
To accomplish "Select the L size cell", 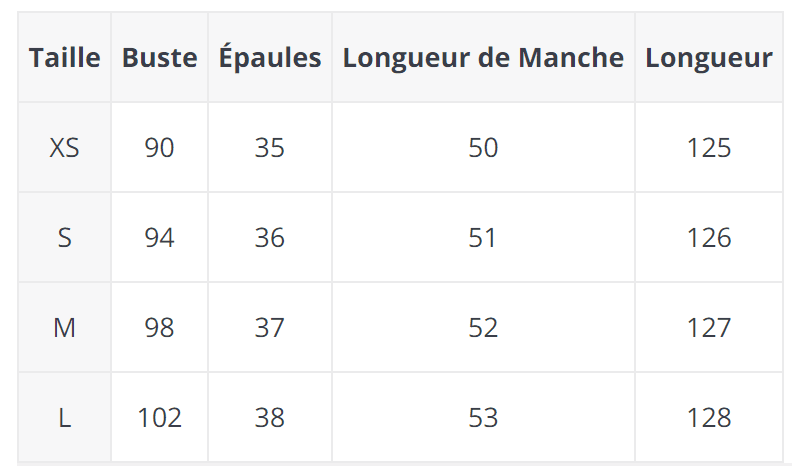I will coord(64,418).
